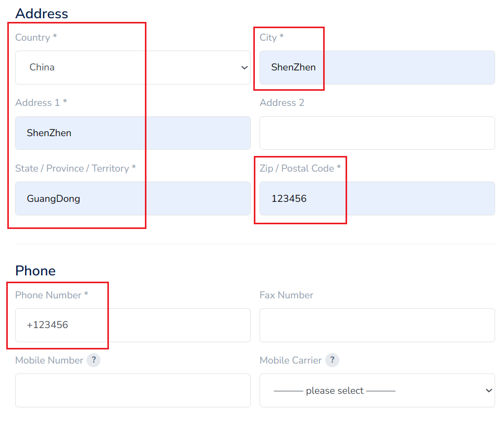The image size is (504, 423).
Task: Click the Mobile Carrier label text
Action: (290, 360)
